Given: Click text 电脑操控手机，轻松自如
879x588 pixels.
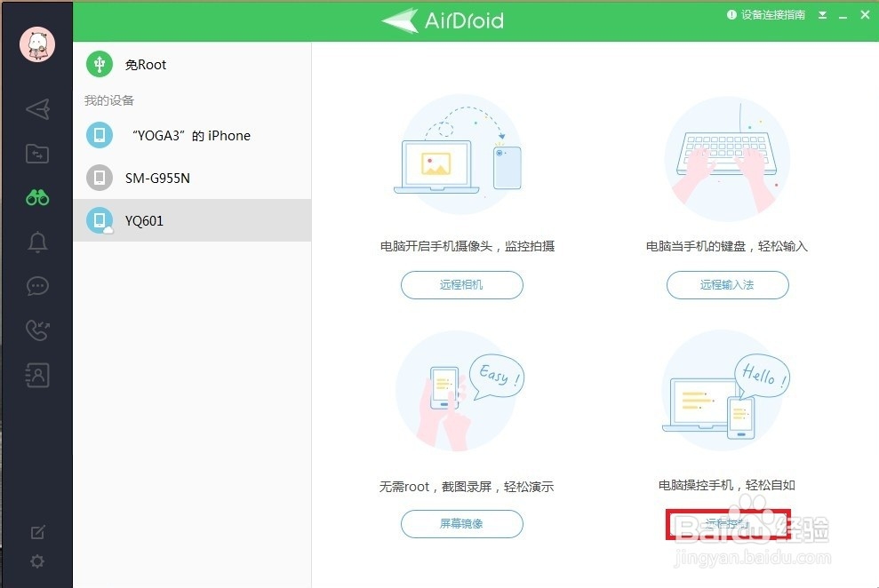Looking at the screenshot, I should click(x=727, y=485).
